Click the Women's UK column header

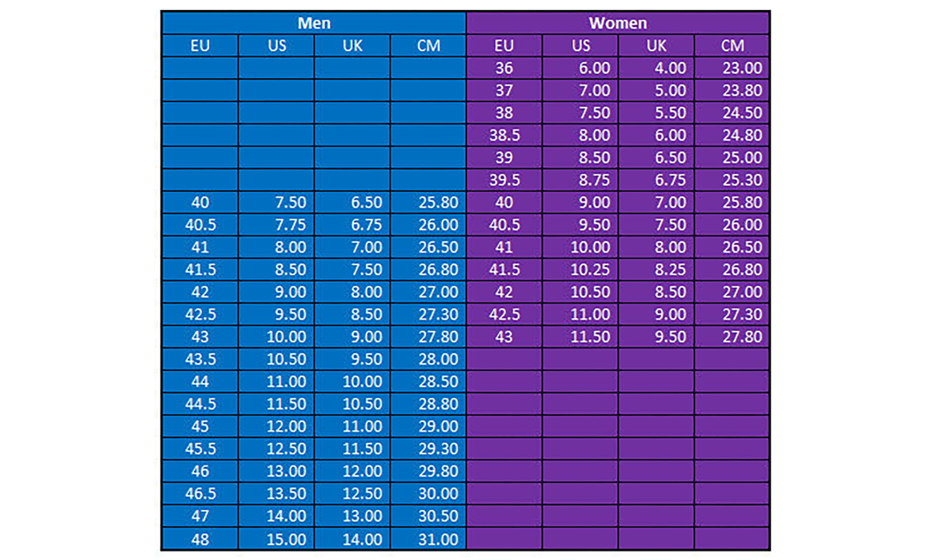656,46
